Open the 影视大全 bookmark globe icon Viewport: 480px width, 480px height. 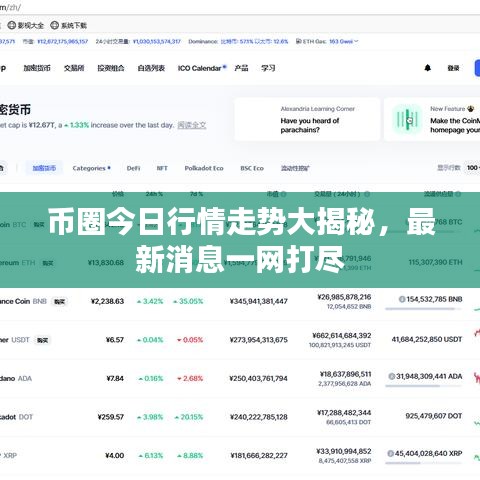click(x=12, y=25)
